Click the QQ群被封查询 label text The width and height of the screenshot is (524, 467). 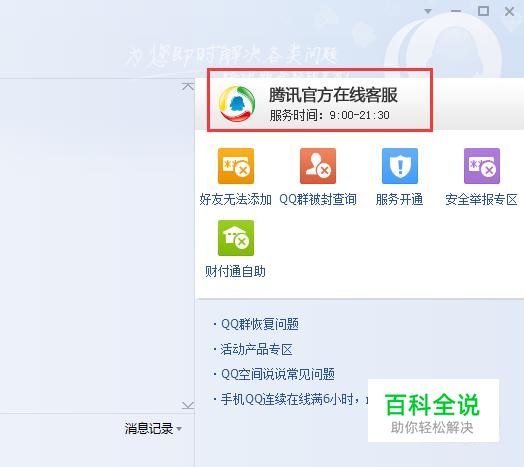coord(318,200)
